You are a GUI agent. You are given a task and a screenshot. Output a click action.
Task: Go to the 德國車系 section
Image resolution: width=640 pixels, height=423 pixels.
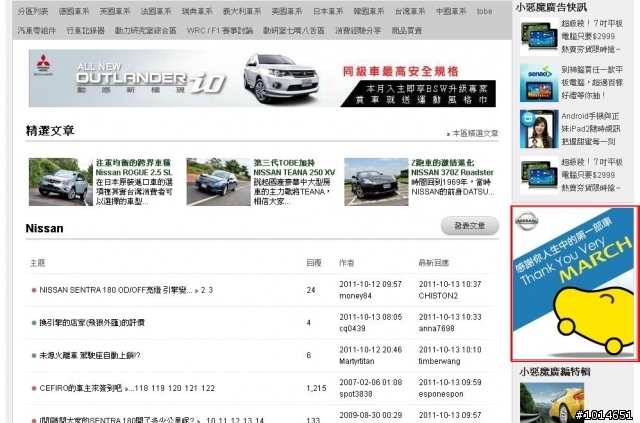(x=74, y=11)
